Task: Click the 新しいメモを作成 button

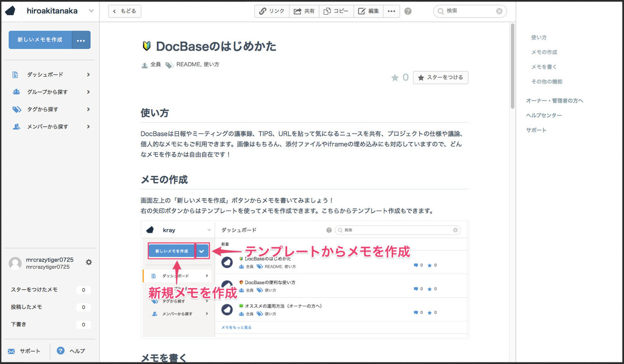Action: [40, 40]
